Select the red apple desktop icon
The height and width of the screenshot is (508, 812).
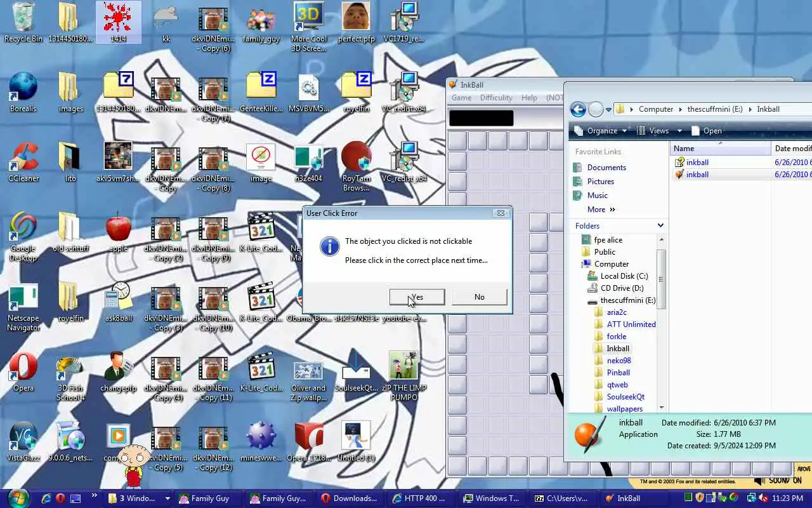(x=118, y=232)
